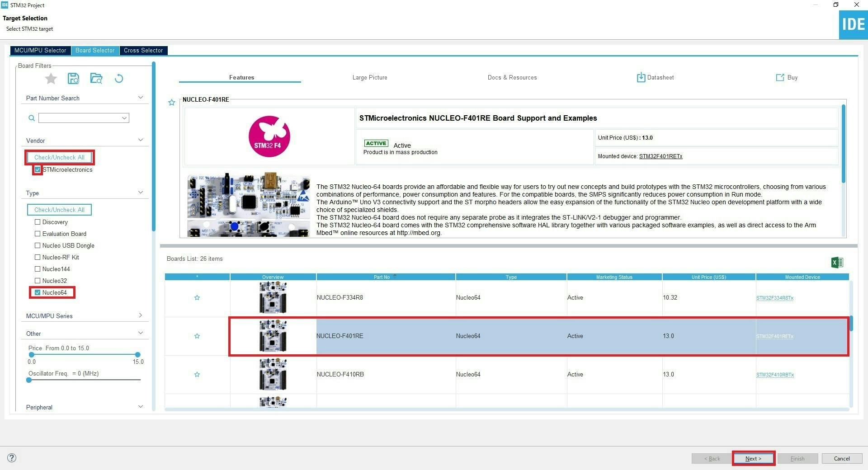Collapse the Part Number Search section
Viewport: 868px width, 470px height.
coord(141,98)
